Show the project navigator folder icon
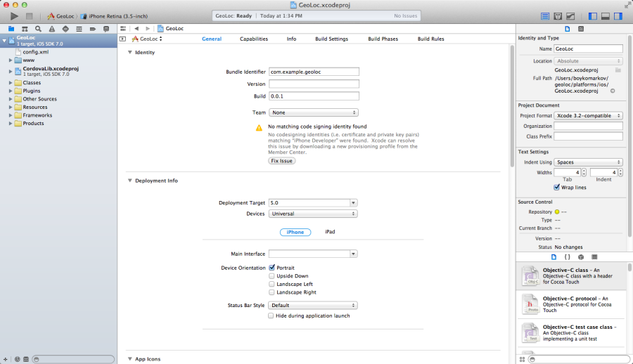This screenshot has width=633, height=364. pyautogui.click(x=11, y=29)
